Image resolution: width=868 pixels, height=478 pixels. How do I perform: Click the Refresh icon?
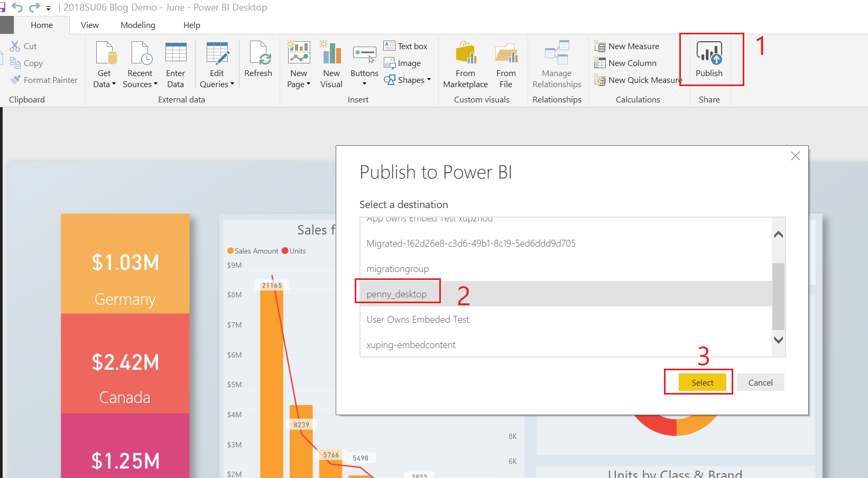258,53
